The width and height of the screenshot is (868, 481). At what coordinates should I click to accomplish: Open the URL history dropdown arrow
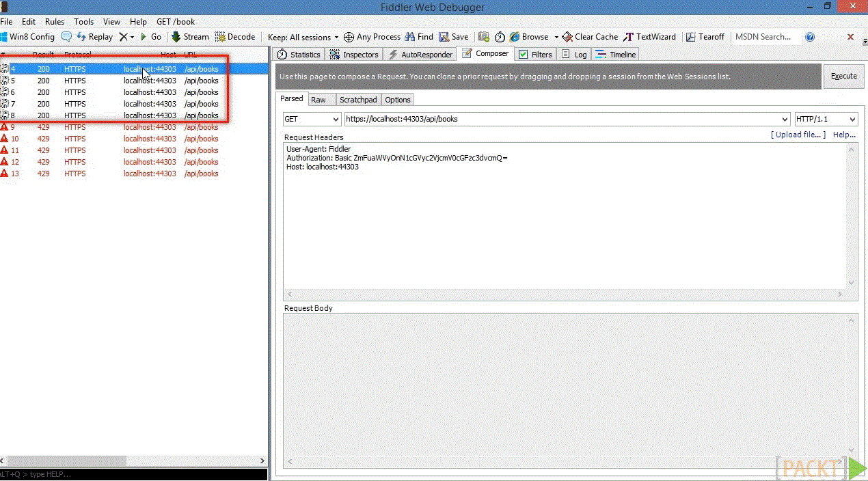coord(785,119)
